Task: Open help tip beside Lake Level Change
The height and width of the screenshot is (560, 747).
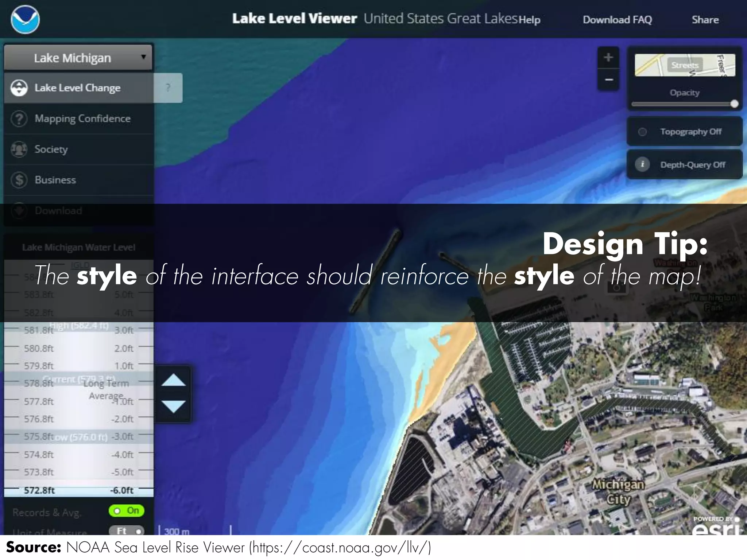Action: 168,88
